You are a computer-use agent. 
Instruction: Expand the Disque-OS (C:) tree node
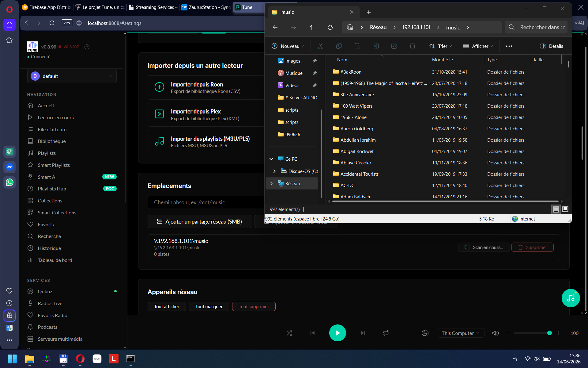pyautogui.click(x=274, y=171)
